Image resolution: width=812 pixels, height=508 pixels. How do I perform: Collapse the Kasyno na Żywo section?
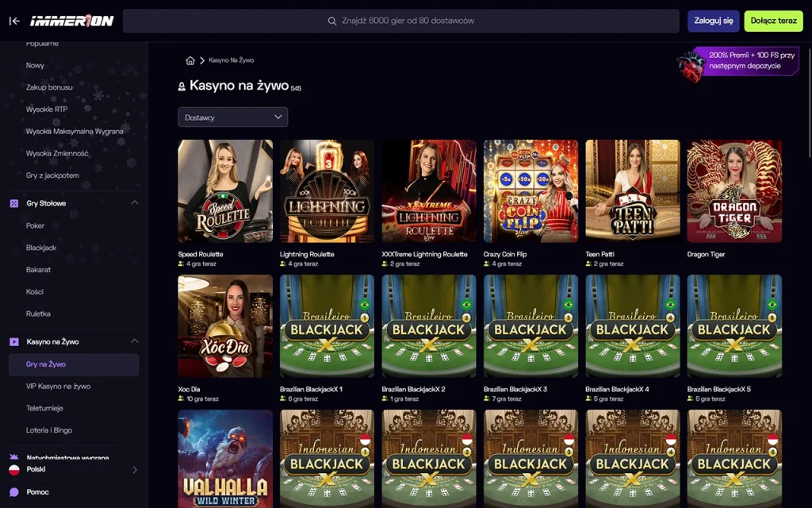135,341
